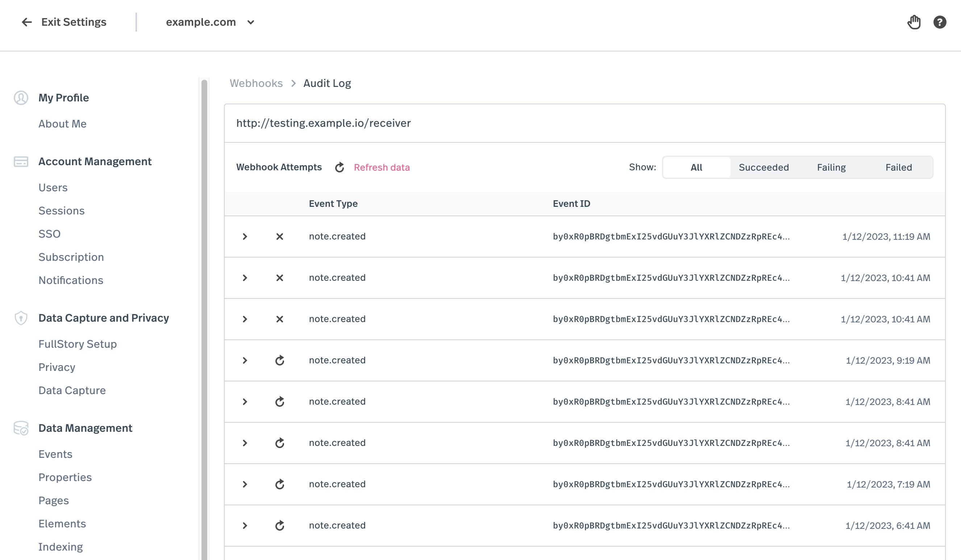
Task: Click the Refresh data icon button
Action: pos(339,167)
